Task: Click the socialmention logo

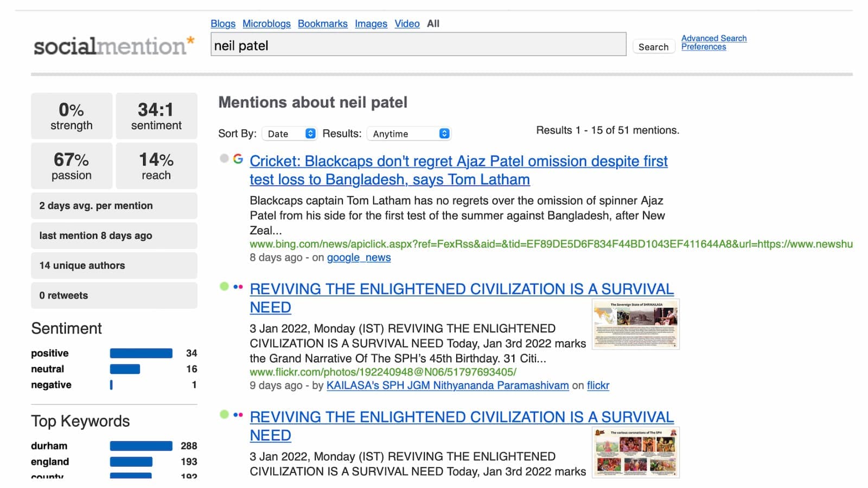Action: tap(114, 46)
